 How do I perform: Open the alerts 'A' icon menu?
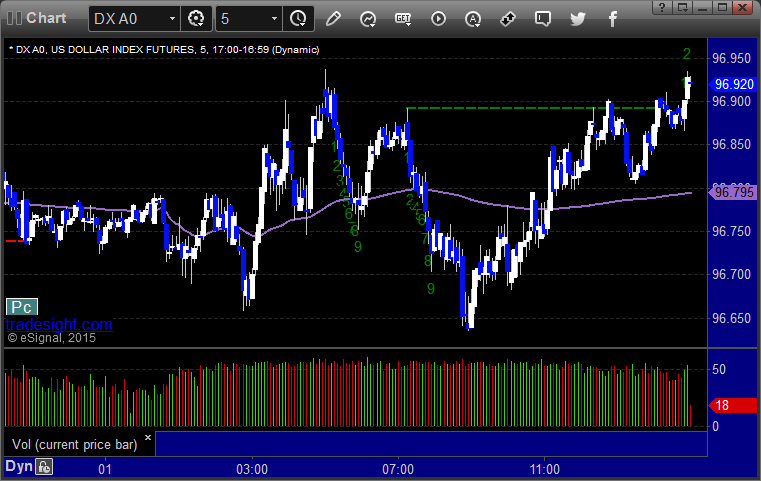pyautogui.click(x=473, y=19)
